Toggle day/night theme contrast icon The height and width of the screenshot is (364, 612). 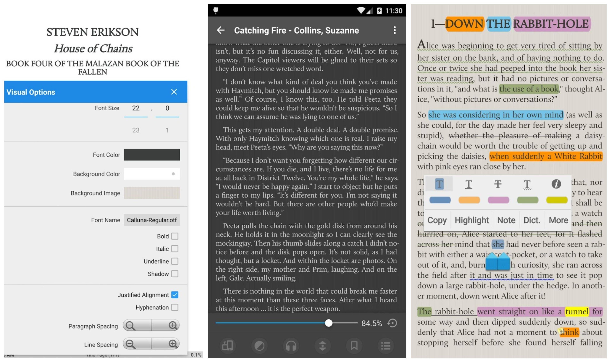259,346
